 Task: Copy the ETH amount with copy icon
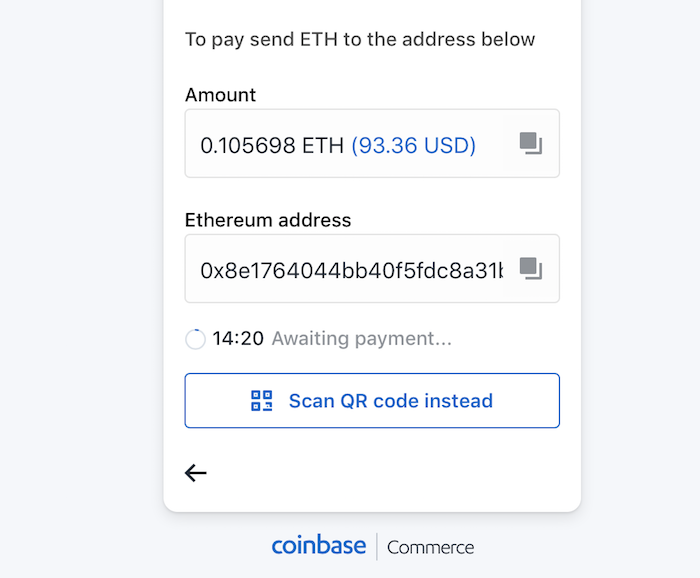[x=531, y=143]
